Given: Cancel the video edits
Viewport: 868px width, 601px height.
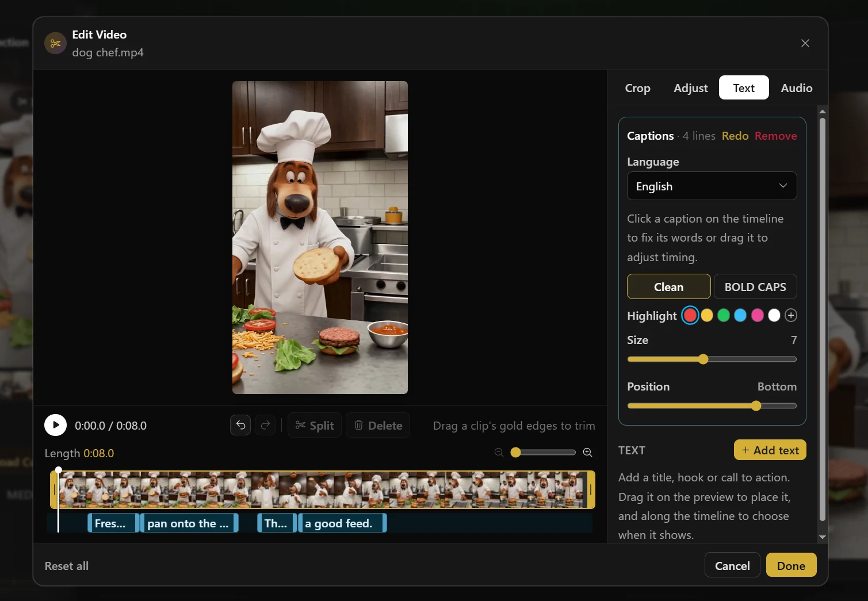Looking at the screenshot, I should (x=732, y=565).
